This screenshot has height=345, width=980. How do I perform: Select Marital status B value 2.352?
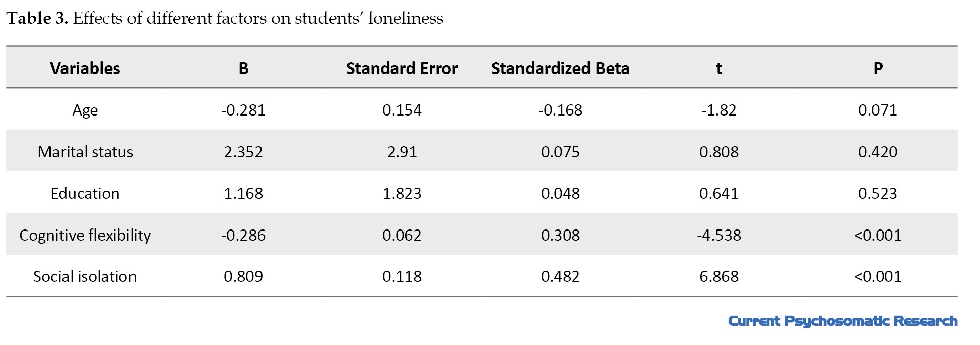tap(243, 152)
